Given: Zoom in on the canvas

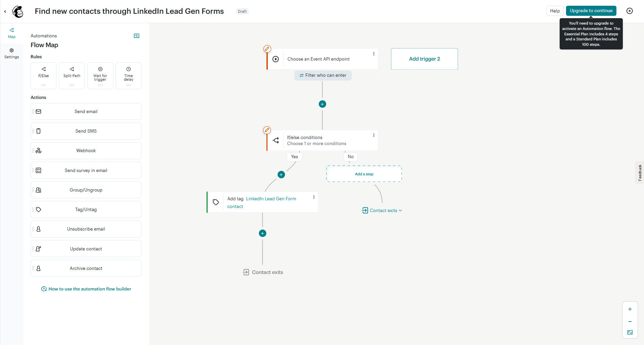Looking at the screenshot, I should [x=630, y=309].
